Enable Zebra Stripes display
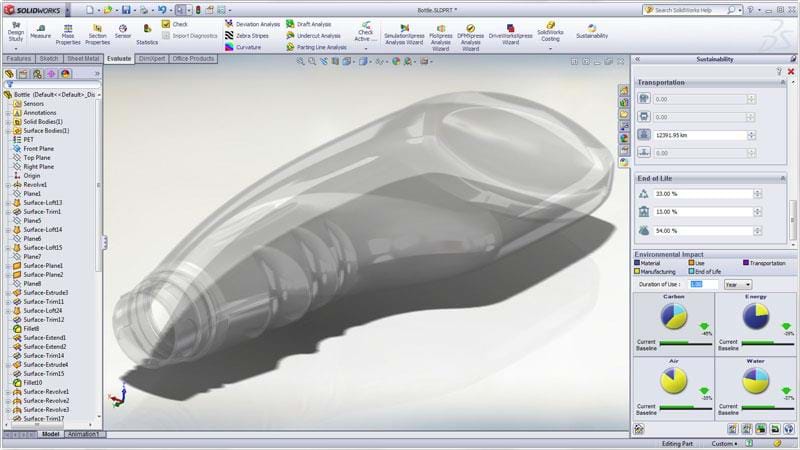The height and width of the screenshot is (450, 800). pos(251,35)
